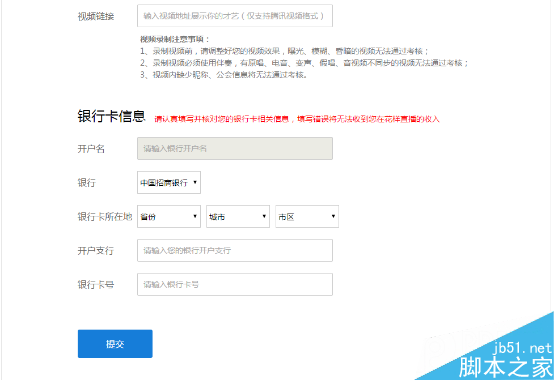Viewport: 554px width, 380px height.
Task: Click note line 1 about 曝光
Action: tap(284, 51)
